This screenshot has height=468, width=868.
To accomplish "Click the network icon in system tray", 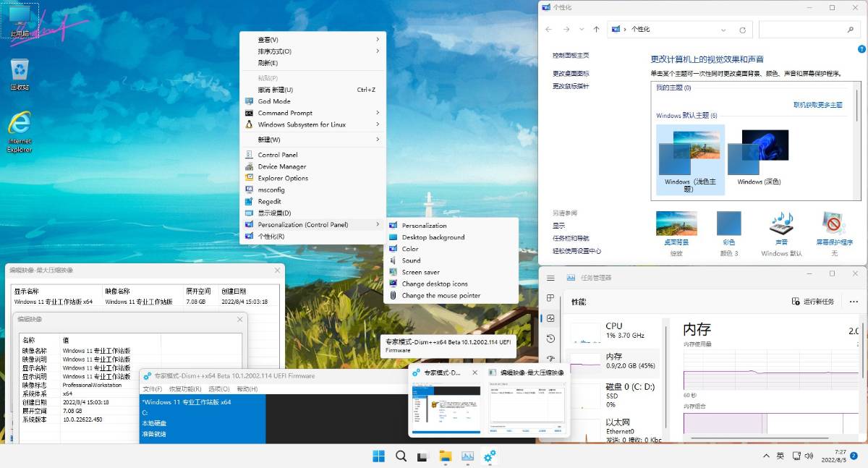I will click(x=796, y=456).
